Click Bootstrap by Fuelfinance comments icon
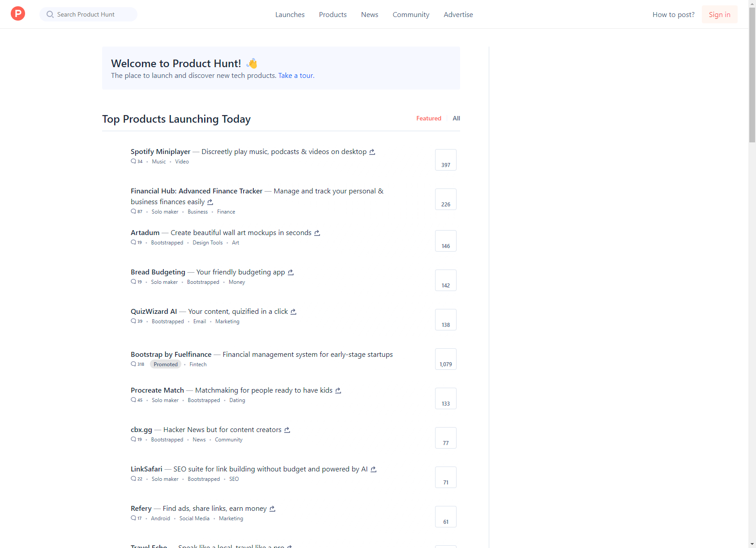This screenshot has width=756, height=548. click(133, 364)
